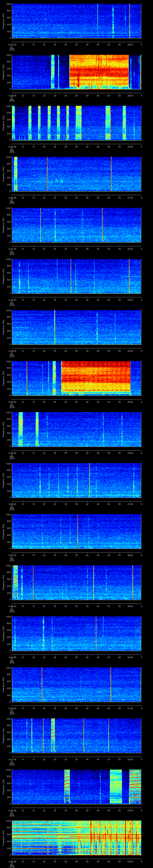Open the spectrogram panel starting at 6:36:05
Image resolution: width=153 pixels, height=868 pixels.
point(77,480)
